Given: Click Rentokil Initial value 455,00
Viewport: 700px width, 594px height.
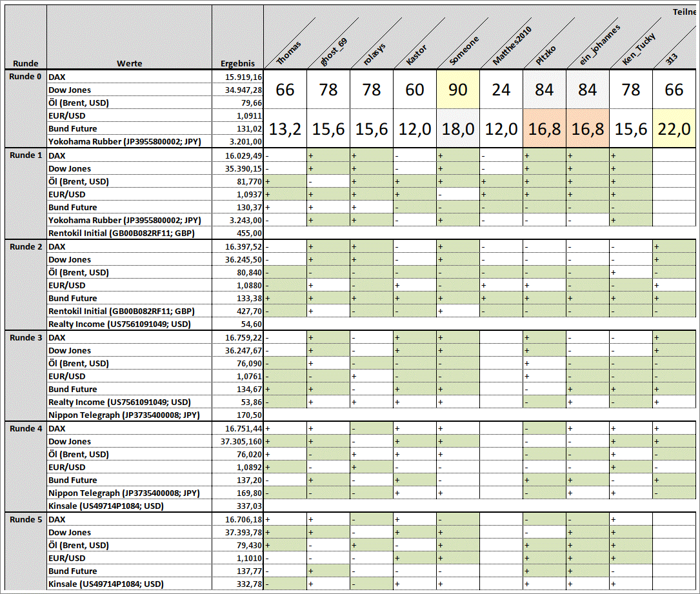Looking at the screenshot, I should coord(249,233).
